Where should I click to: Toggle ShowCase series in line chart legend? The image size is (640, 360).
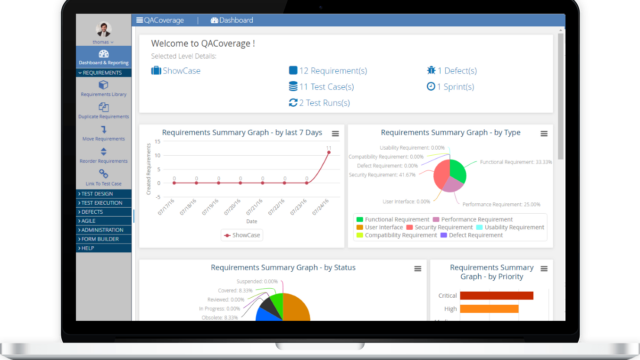tap(242, 235)
